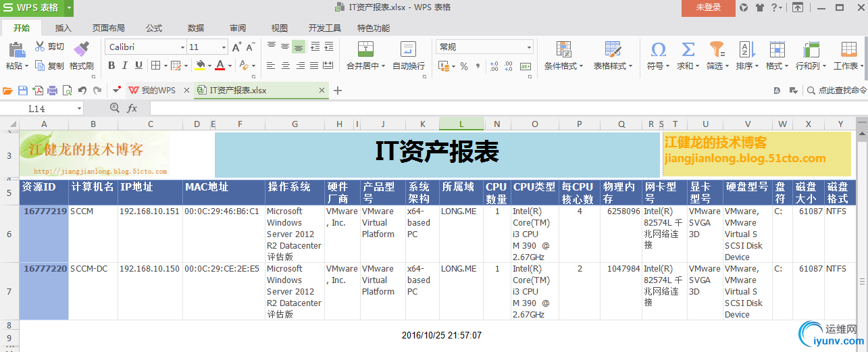Switch to the 页面布局 ribbon tab
Viewport: 868px width, 352px height.
[109, 28]
